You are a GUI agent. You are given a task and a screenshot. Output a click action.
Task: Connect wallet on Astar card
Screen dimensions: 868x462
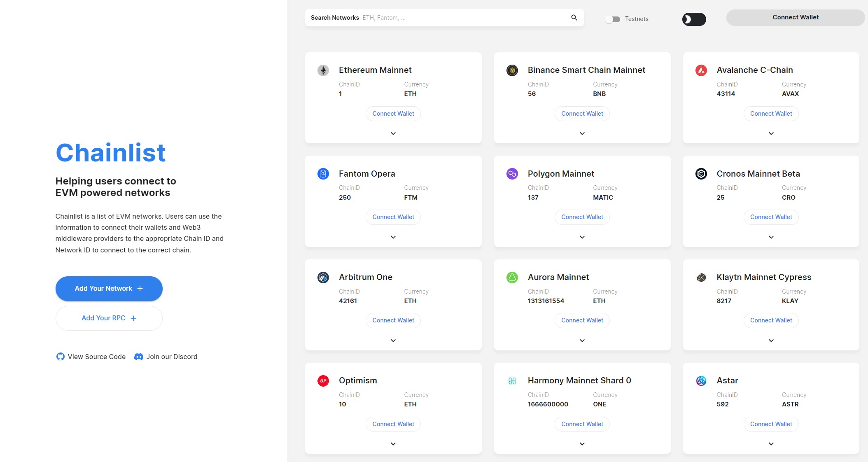click(x=771, y=424)
